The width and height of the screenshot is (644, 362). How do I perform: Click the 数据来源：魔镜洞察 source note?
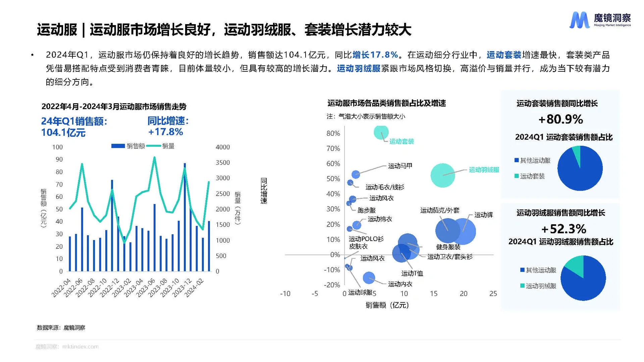[61, 328]
